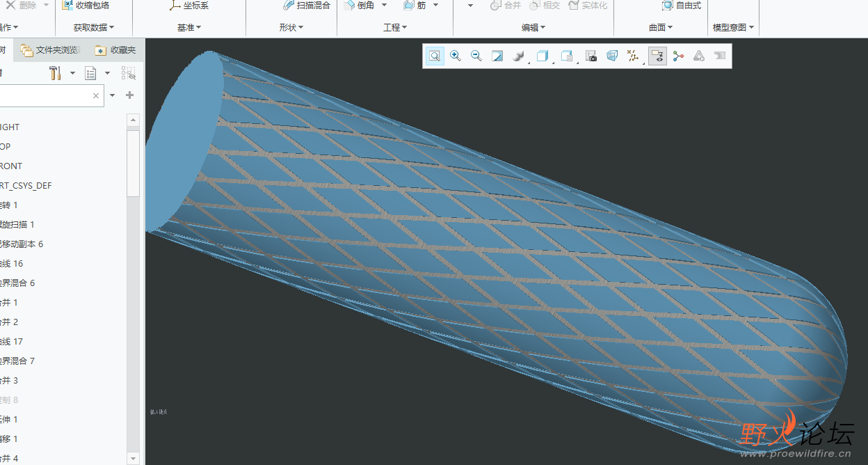This screenshot has width=868, height=465.
Task: Open the arrow beside the hammer icon
Action: (x=72, y=73)
